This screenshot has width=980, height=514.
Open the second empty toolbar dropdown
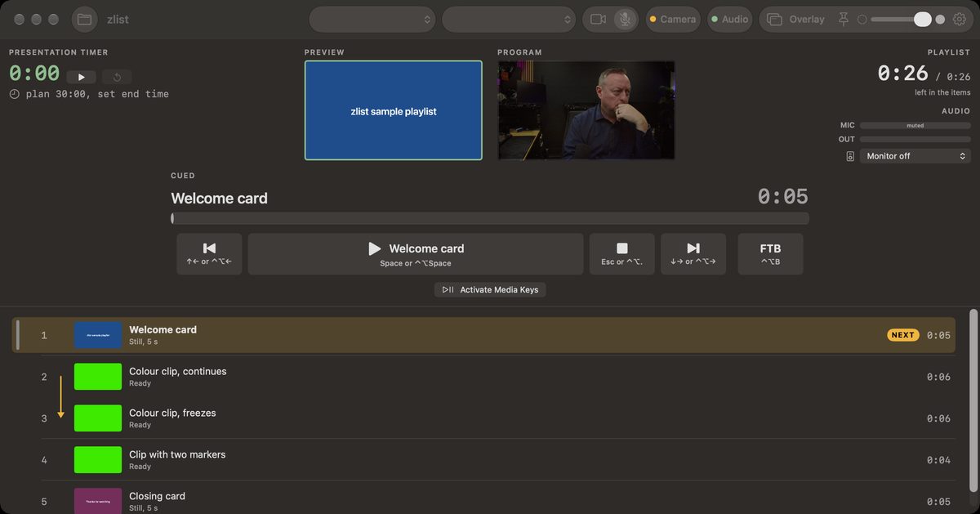509,19
